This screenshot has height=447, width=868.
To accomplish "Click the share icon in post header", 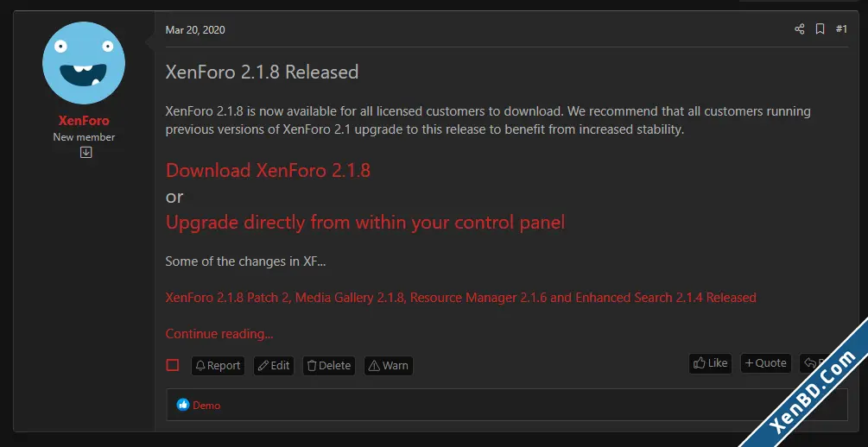I will 800,29.
